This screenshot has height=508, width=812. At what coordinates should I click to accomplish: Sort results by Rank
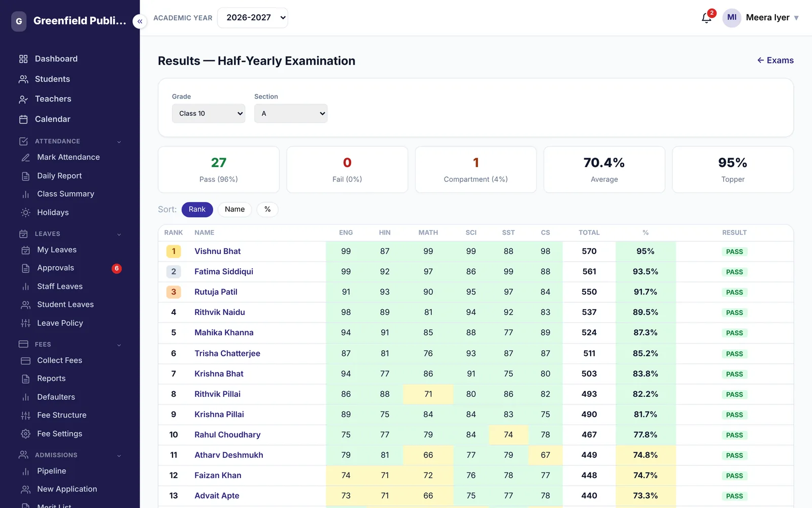pyautogui.click(x=197, y=209)
